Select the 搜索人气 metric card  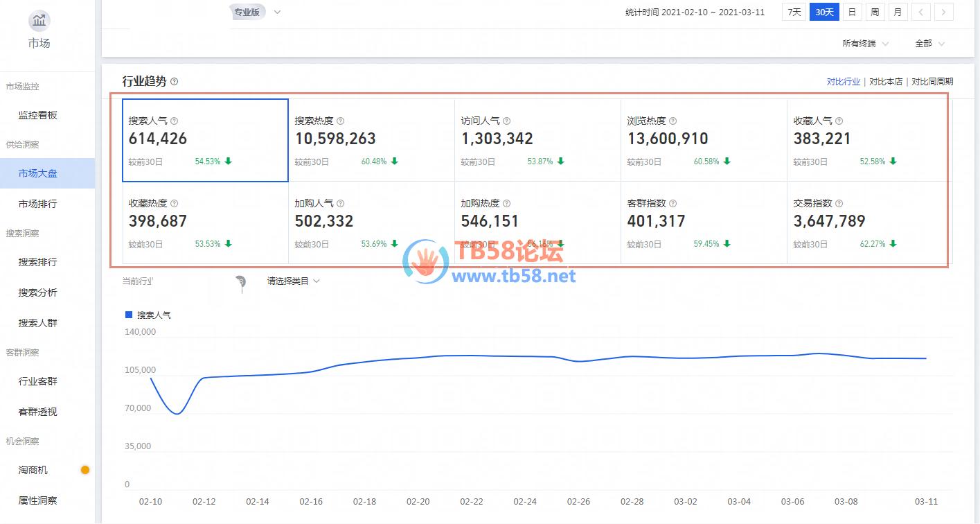pos(205,141)
